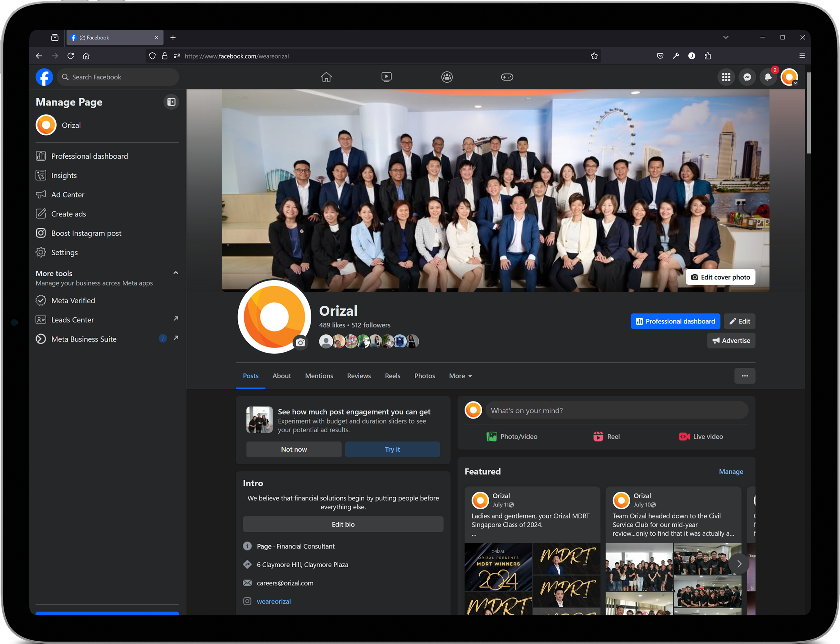840x644 pixels.
Task: Open the browser extensions puzzle icon
Action: (707, 56)
